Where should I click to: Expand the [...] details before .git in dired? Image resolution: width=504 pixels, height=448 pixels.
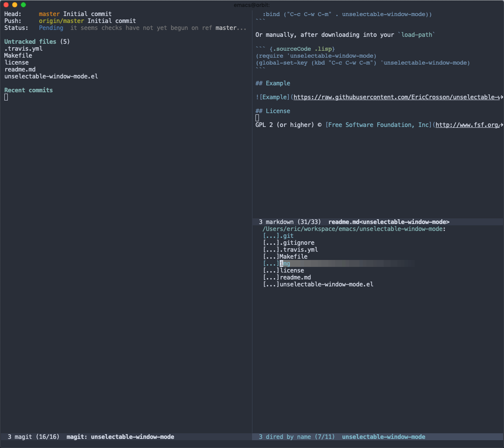[x=271, y=236]
